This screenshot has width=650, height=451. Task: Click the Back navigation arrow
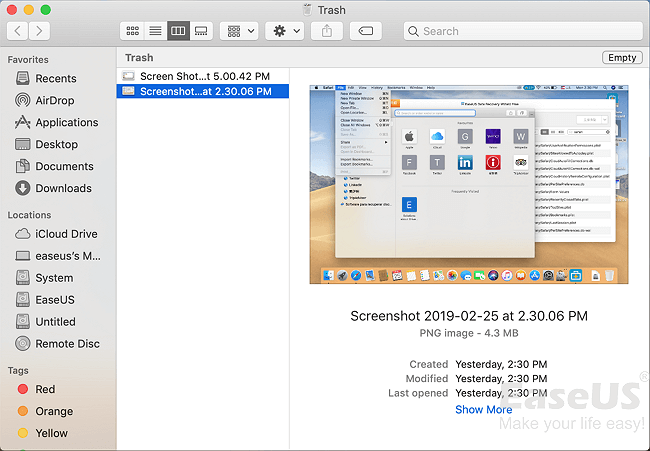coord(19,31)
